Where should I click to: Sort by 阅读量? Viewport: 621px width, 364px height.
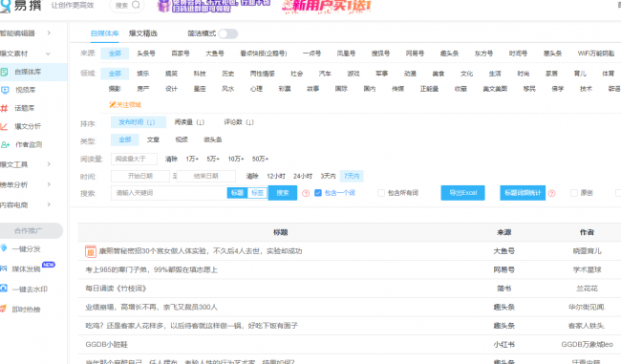point(189,122)
